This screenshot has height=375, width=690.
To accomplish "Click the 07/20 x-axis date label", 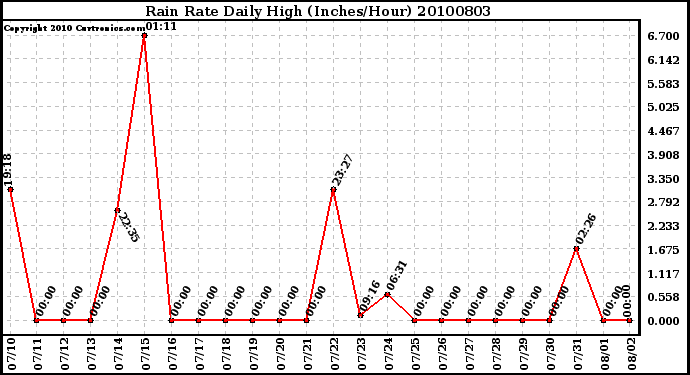I will 281,354.
